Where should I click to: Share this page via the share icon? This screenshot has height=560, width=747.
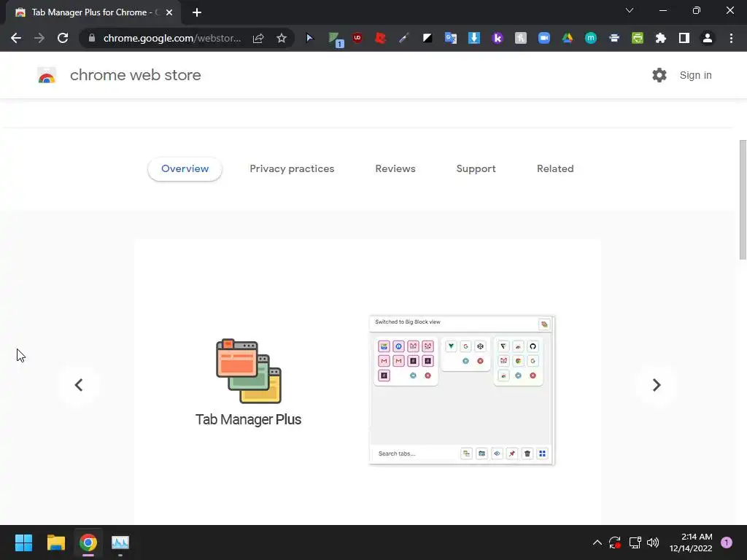(x=258, y=38)
